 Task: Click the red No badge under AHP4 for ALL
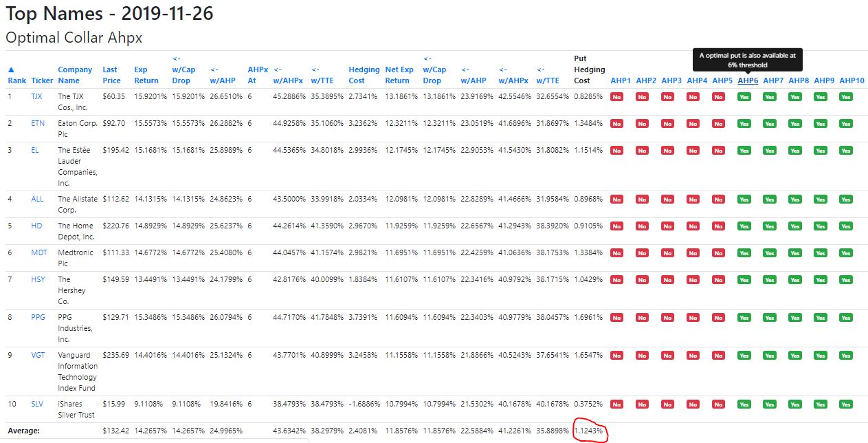point(693,199)
